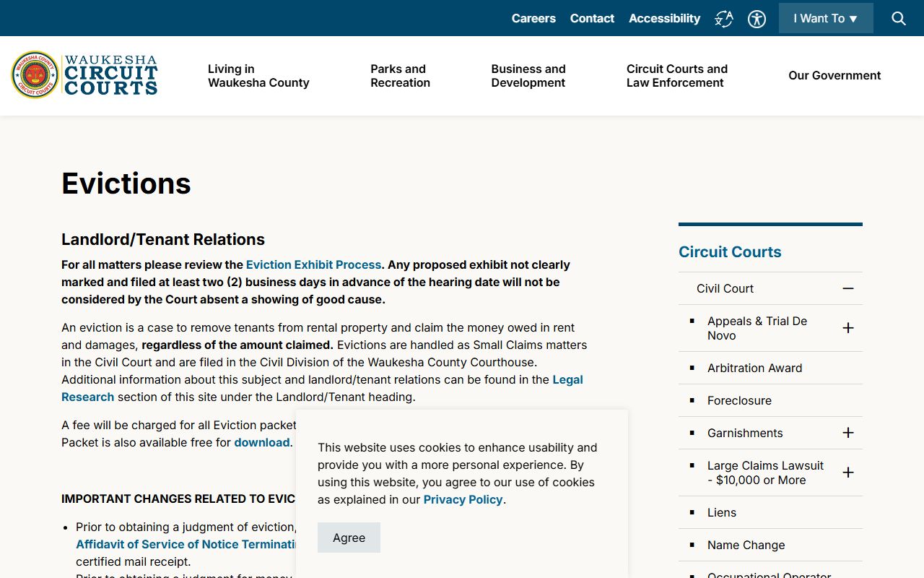Expand Large Claims Lawsuit submenu

coord(848,473)
